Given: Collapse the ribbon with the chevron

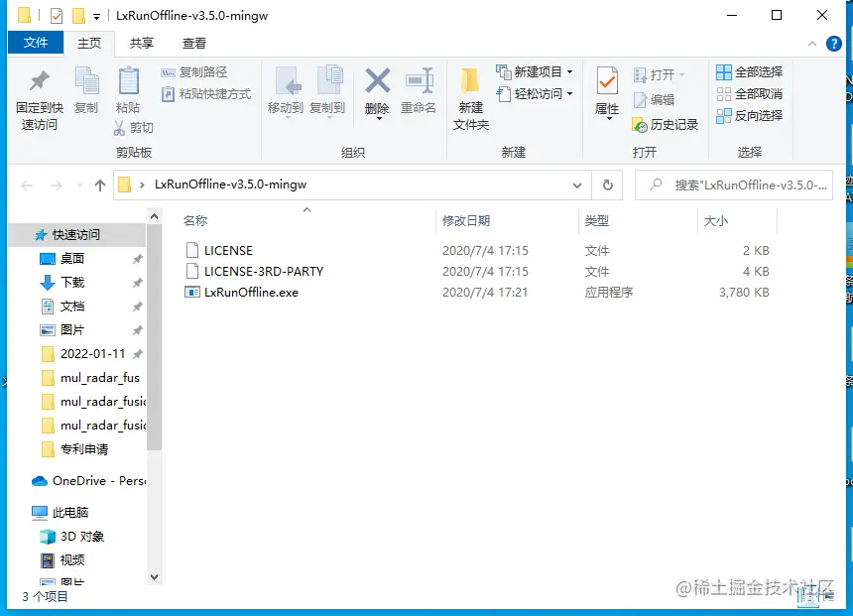Looking at the screenshot, I should [811, 44].
